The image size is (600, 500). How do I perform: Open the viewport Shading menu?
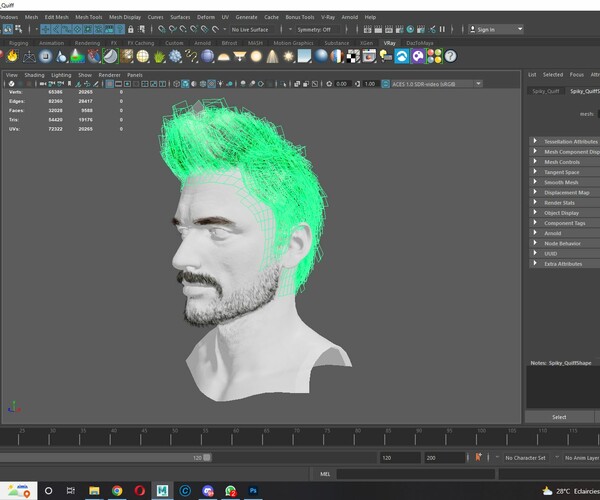pyautogui.click(x=34, y=75)
